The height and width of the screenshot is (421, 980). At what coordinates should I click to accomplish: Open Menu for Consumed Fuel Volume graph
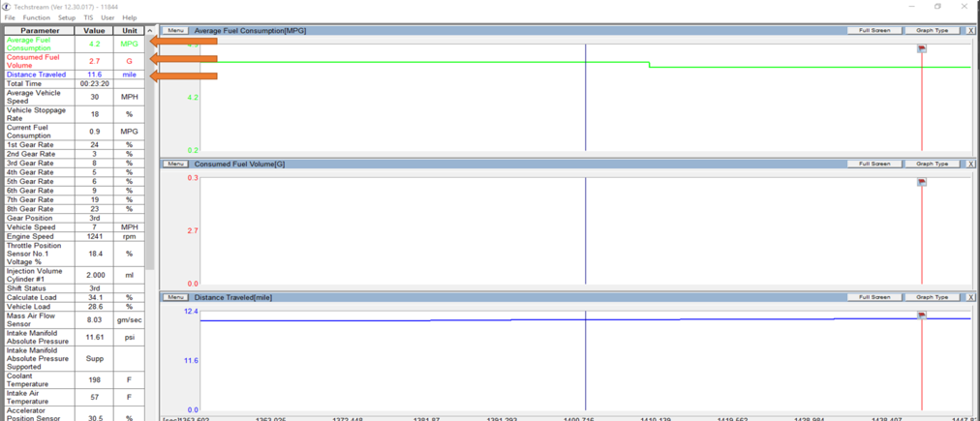pyautogui.click(x=175, y=164)
